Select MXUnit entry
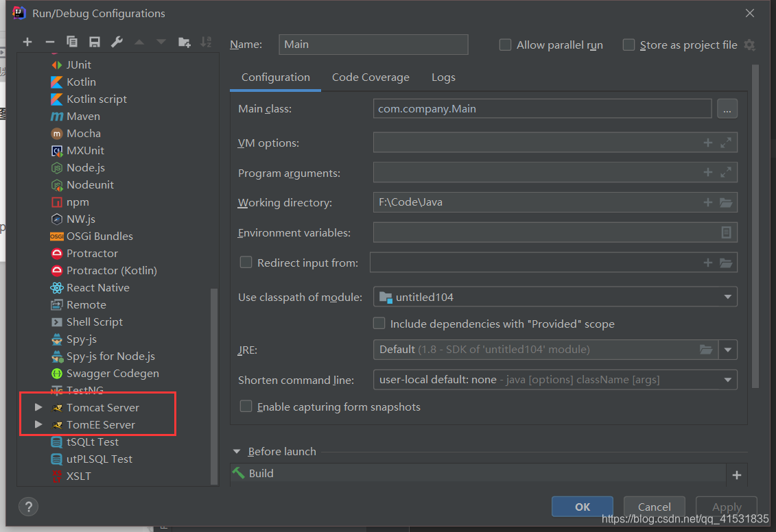 click(x=78, y=150)
